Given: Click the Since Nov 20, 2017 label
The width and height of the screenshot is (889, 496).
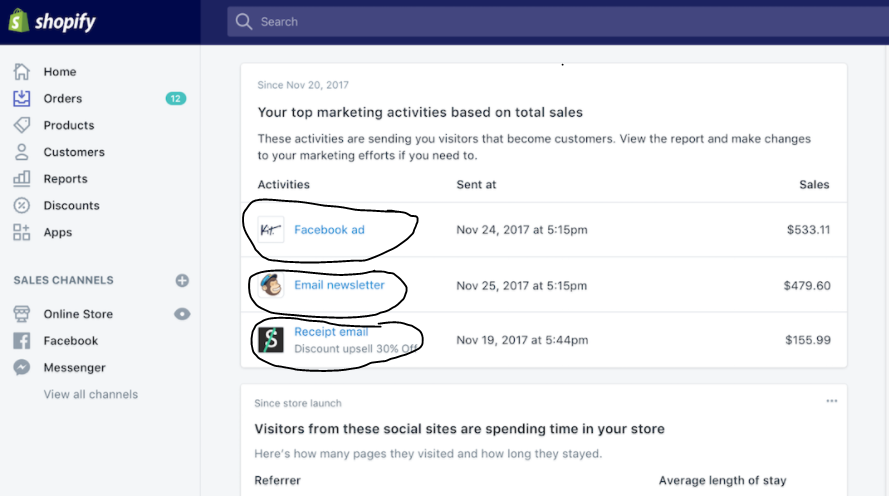Looking at the screenshot, I should point(303,85).
